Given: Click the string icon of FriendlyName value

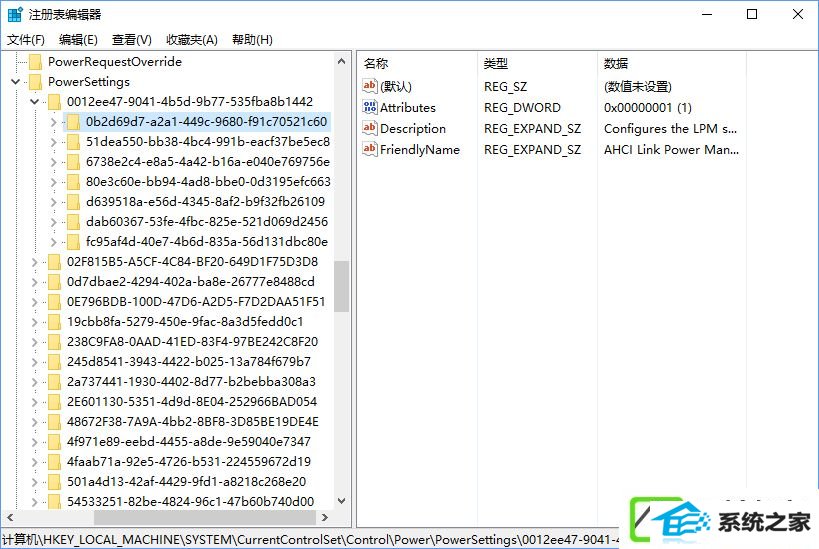Looking at the screenshot, I should 370,149.
